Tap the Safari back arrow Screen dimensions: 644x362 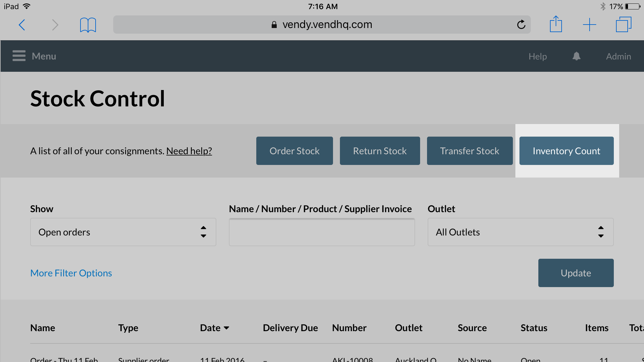[x=22, y=25]
